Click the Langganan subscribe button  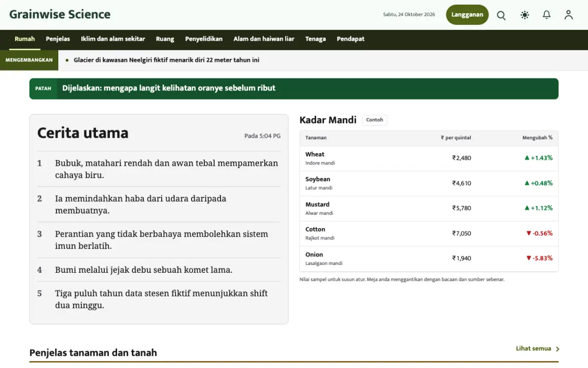tap(467, 15)
